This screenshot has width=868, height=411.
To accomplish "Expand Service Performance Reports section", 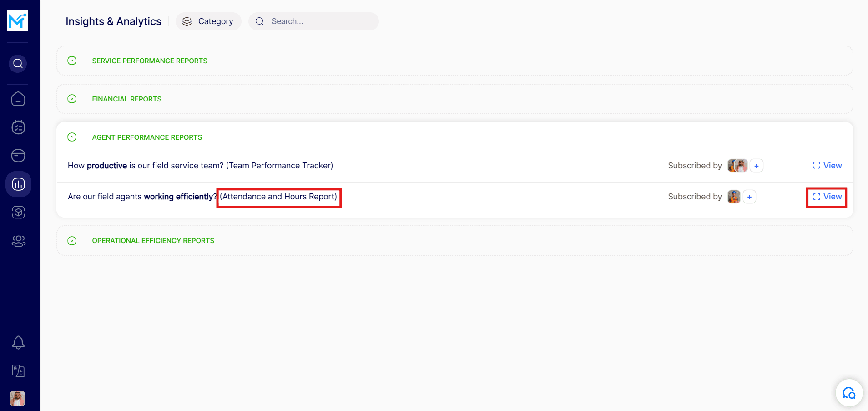I will click(x=72, y=61).
